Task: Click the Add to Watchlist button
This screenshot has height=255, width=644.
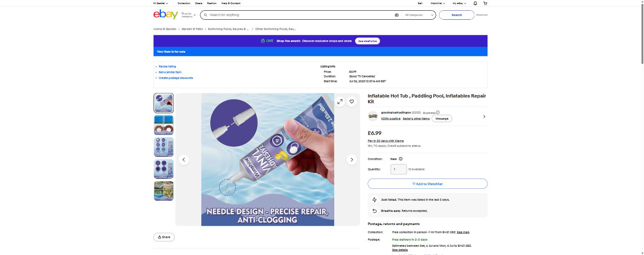Action: (428, 184)
